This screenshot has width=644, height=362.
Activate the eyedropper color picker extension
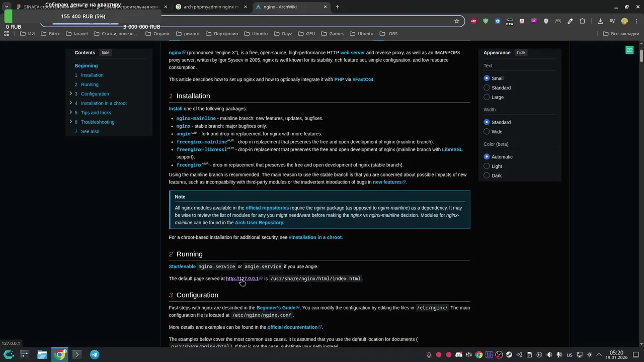[570, 21]
